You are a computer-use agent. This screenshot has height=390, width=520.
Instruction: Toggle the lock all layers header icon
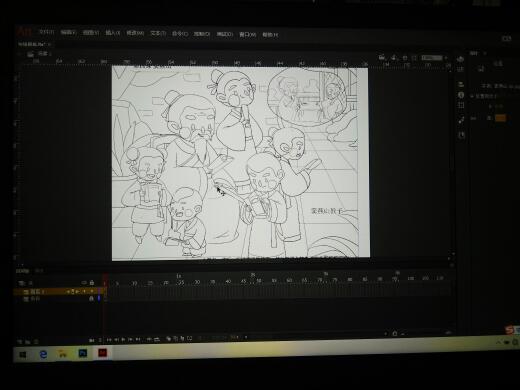[92, 283]
